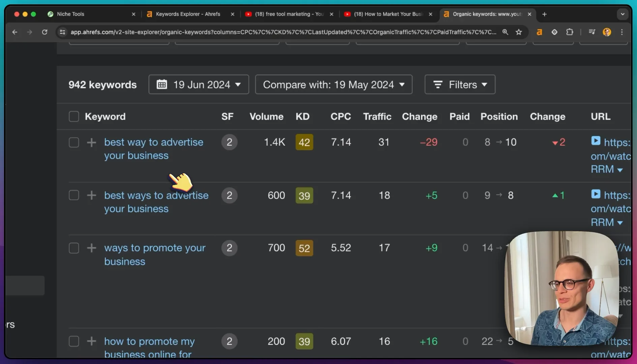Open the Chrome profile avatar
Image resolution: width=637 pixels, height=364 pixels.
tap(607, 32)
